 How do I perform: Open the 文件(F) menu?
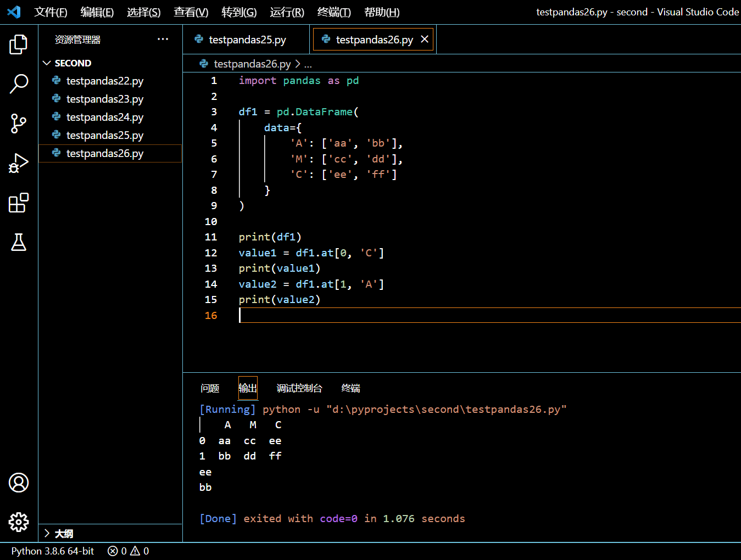51,12
